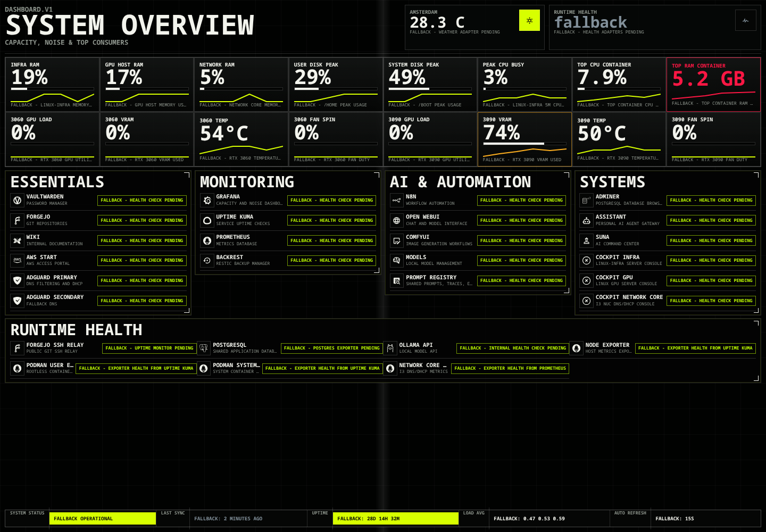Click the Prometheus metrics icon
Image resolution: width=766 pixels, height=532 pixels.
point(207,240)
